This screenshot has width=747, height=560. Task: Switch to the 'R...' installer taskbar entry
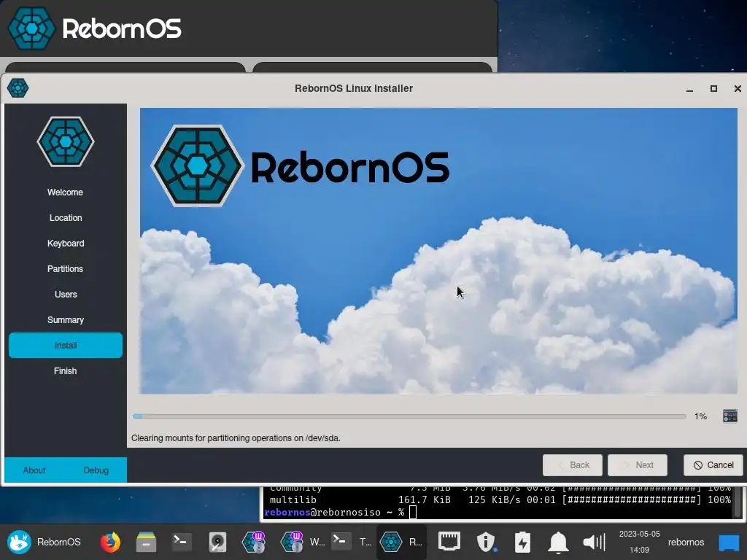coord(401,542)
